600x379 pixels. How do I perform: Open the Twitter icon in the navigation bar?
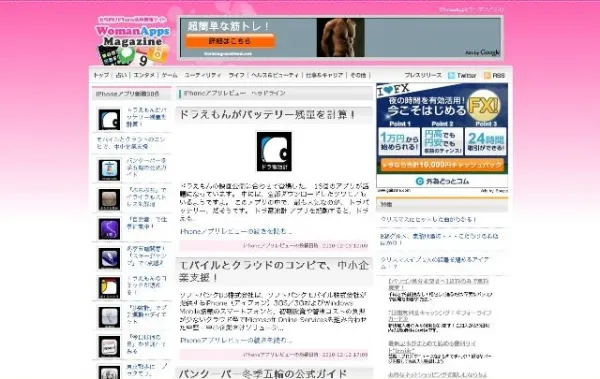click(x=452, y=75)
